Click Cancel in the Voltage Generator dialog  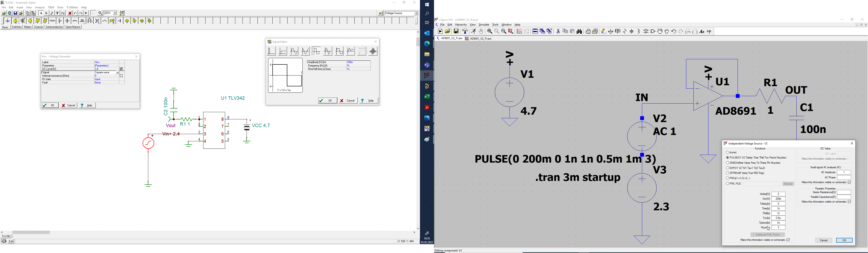[69, 105]
